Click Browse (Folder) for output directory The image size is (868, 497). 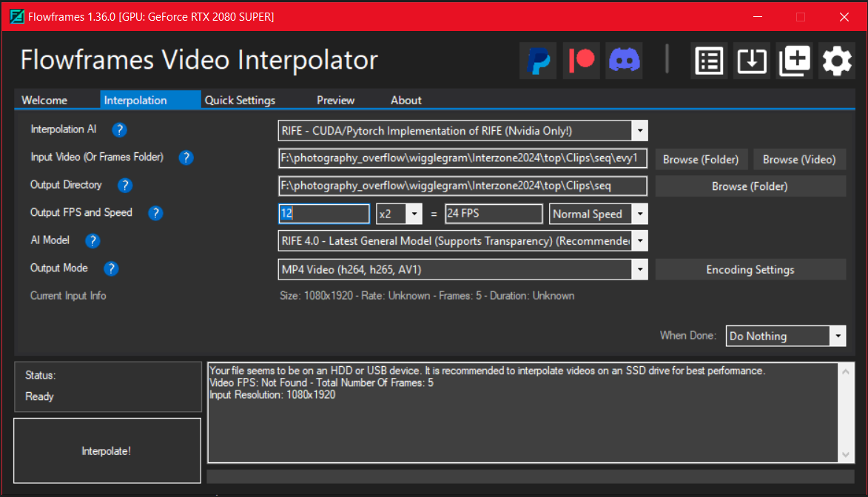750,186
